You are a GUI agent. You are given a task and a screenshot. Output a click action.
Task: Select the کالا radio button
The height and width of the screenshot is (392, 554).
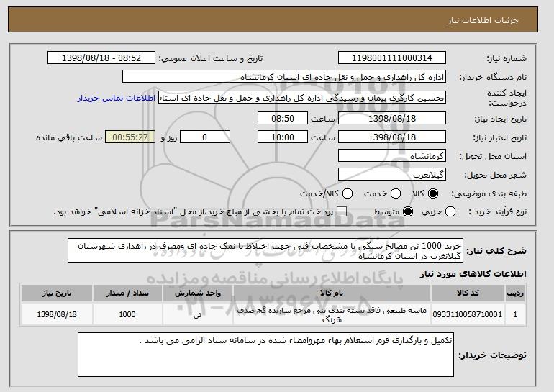(x=433, y=193)
